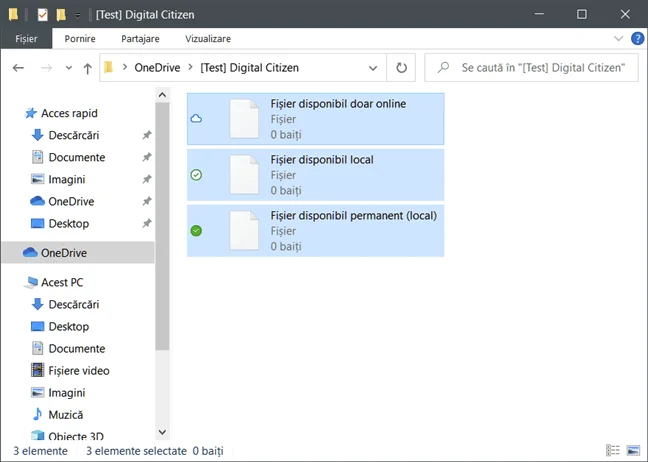
Task: Click the pin icon next to Descărcări
Action: pyautogui.click(x=147, y=135)
